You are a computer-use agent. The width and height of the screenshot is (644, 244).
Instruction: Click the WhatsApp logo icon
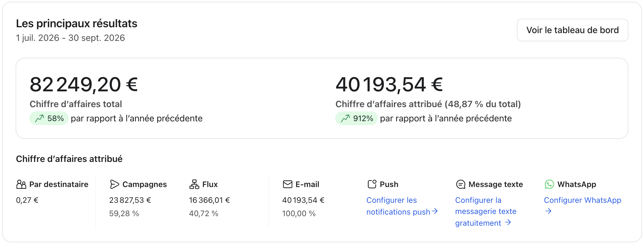549,185
